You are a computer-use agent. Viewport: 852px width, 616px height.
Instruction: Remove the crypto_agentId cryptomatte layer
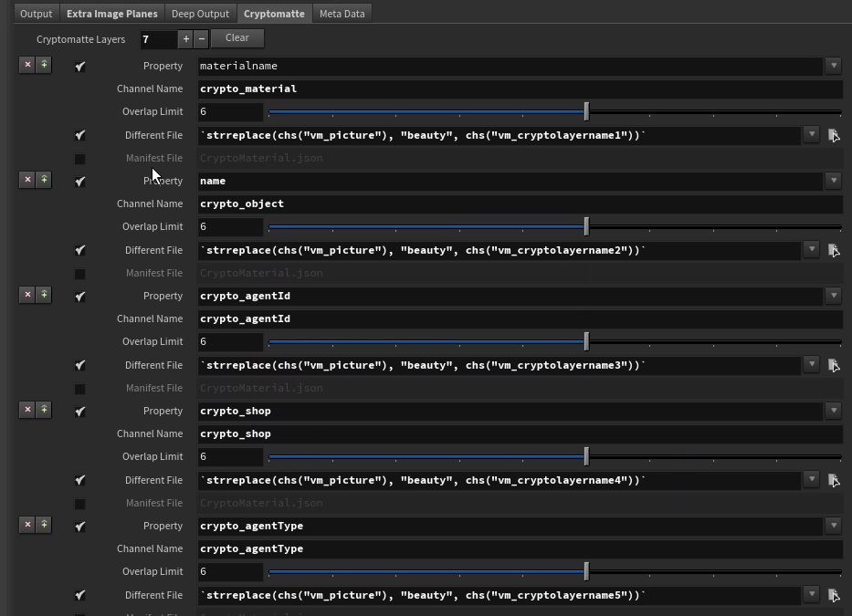(27, 295)
